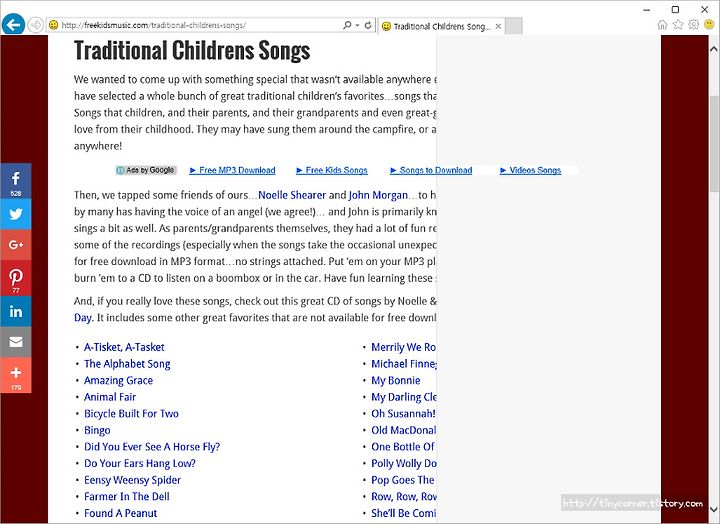Screen dimensions: 720x524
Task: Click the browser Back arrow button
Action: (x=13, y=24)
